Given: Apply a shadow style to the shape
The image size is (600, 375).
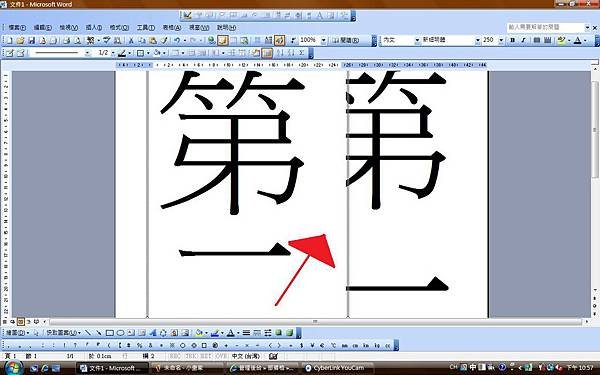Looking at the screenshot, I should pos(279,333).
